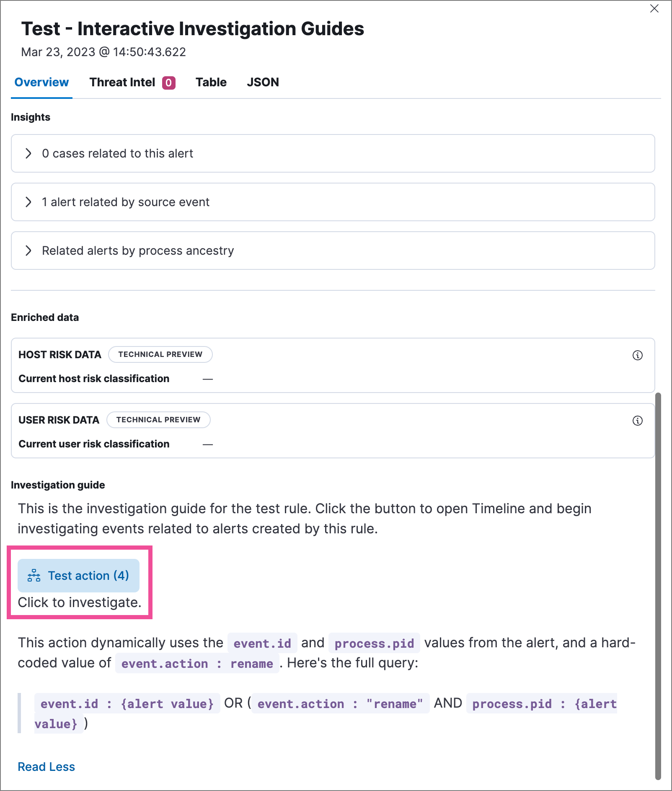Click the User Risk Technical Preview badge

pos(158,420)
